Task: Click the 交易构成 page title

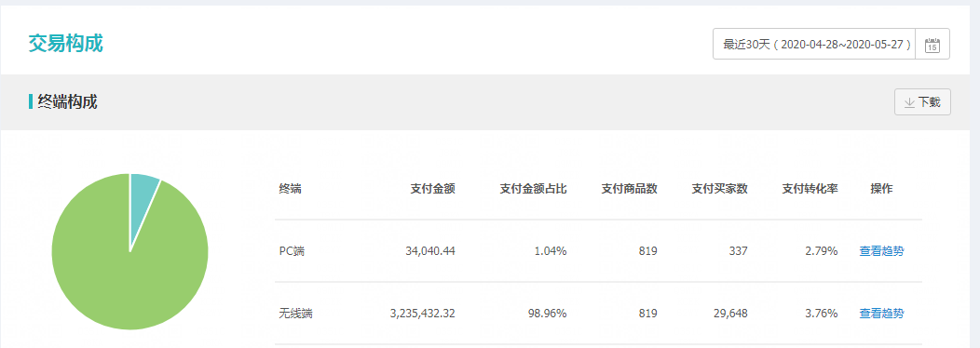Action: [x=65, y=43]
